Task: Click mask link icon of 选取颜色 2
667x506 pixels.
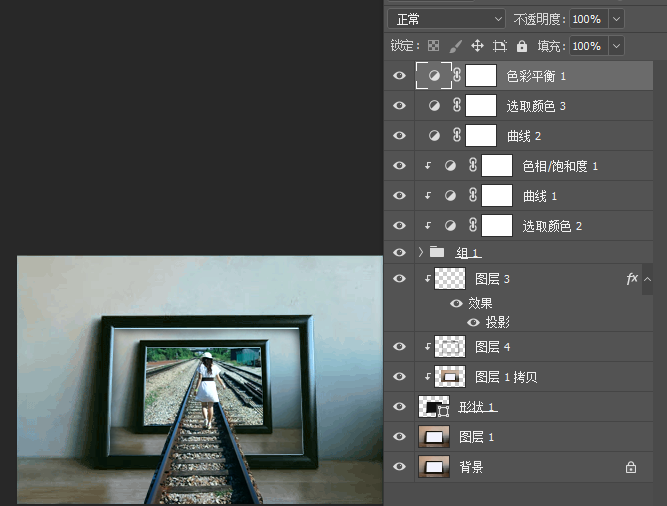Action: [473, 225]
